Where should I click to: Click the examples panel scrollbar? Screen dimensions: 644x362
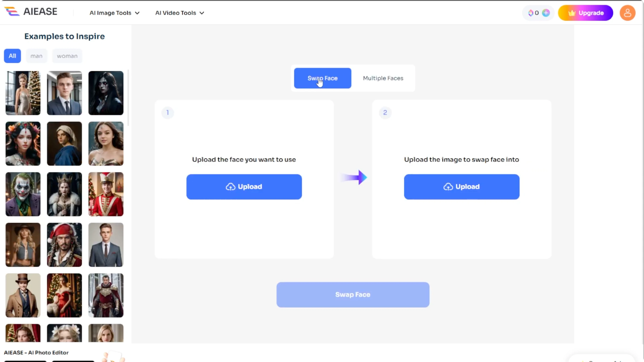tap(128, 97)
